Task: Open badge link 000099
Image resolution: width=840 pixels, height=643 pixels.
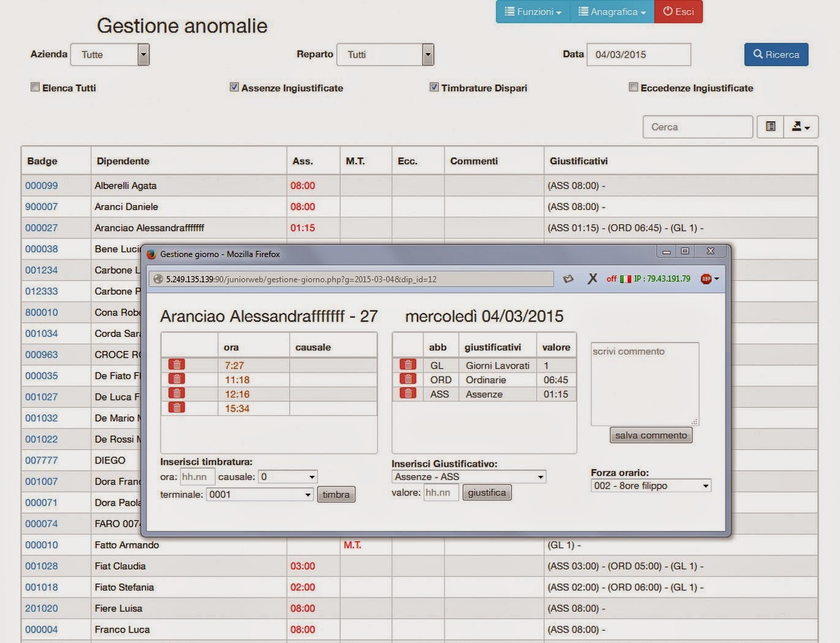Action: (x=42, y=186)
